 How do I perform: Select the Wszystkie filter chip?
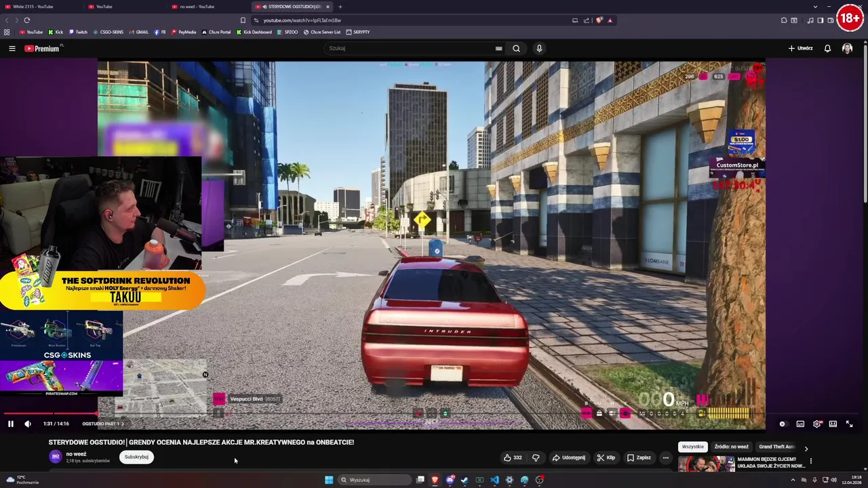coord(692,447)
